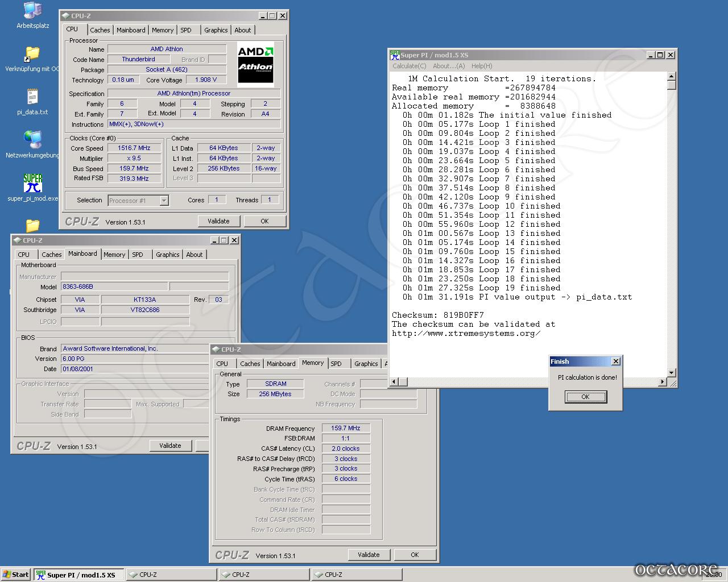Select the super_pi_mod.exe desktop icon
The height and width of the screenshot is (582, 728).
(x=32, y=188)
